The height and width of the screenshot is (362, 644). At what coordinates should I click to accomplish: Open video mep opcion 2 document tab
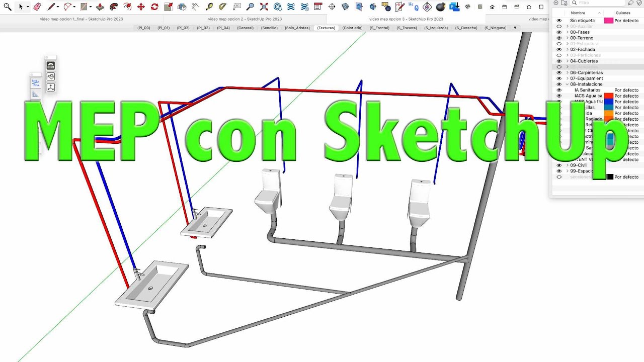[x=245, y=19]
